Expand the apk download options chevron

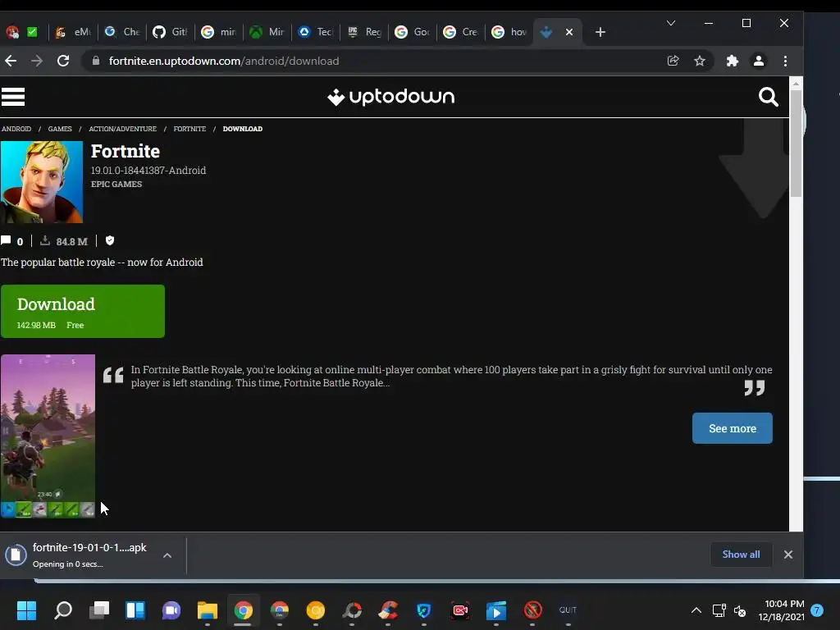(167, 555)
